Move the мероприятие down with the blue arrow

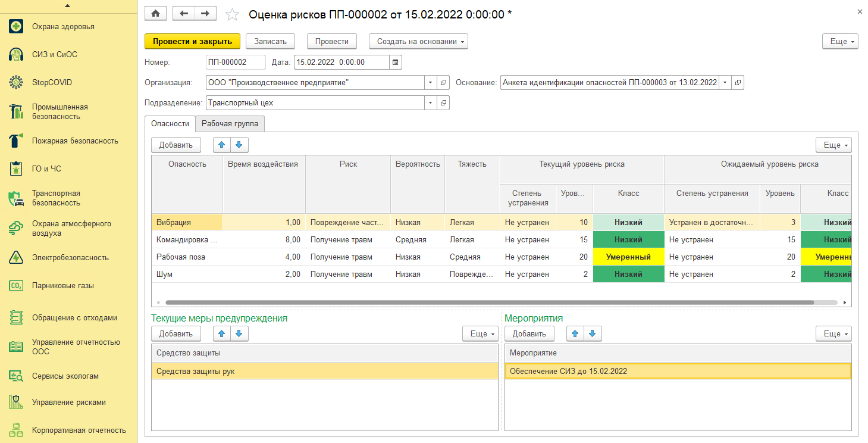coord(592,333)
